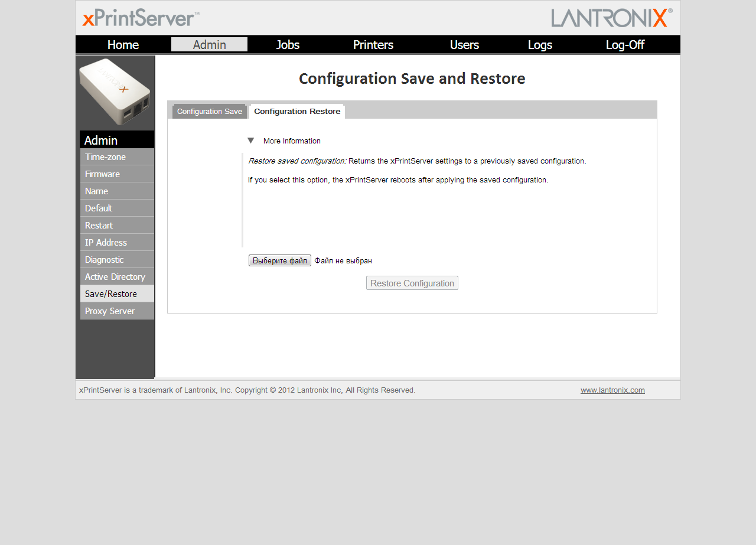Open Default settings in sidebar
The image size is (756, 545).
(117, 208)
